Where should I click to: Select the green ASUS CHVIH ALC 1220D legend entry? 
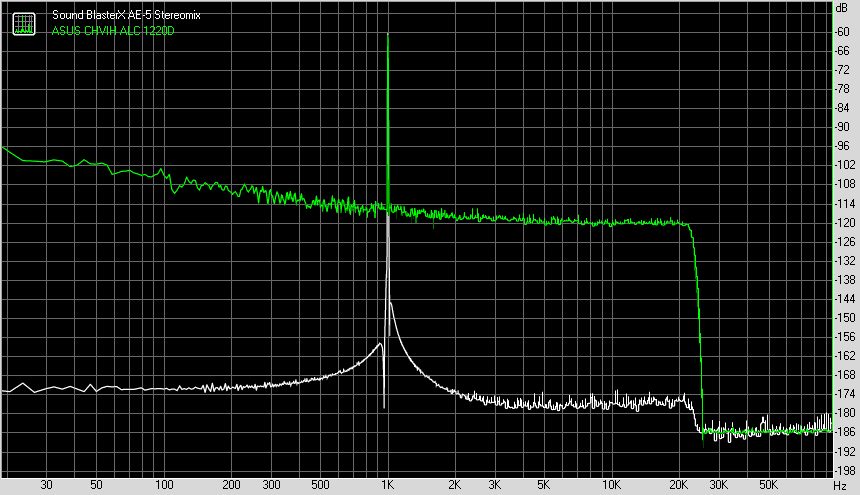click(113, 31)
